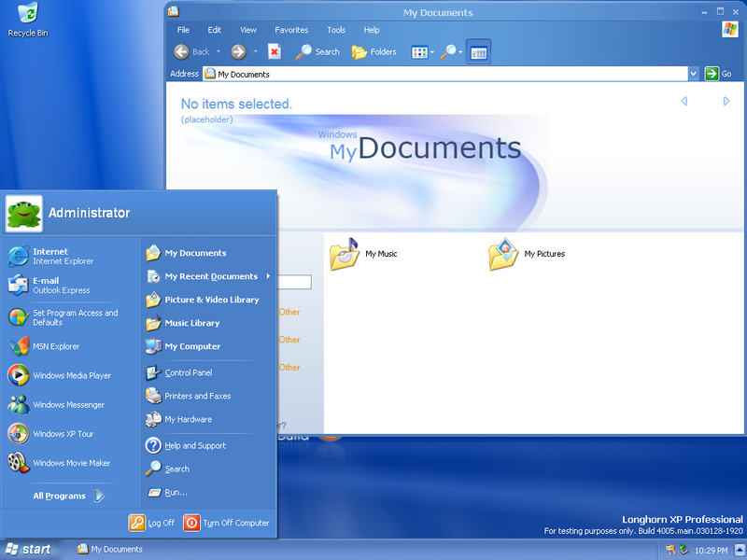This screenshot has height=560, width=747.
Task: Open the Tools menu
Action: click(336, 30)
